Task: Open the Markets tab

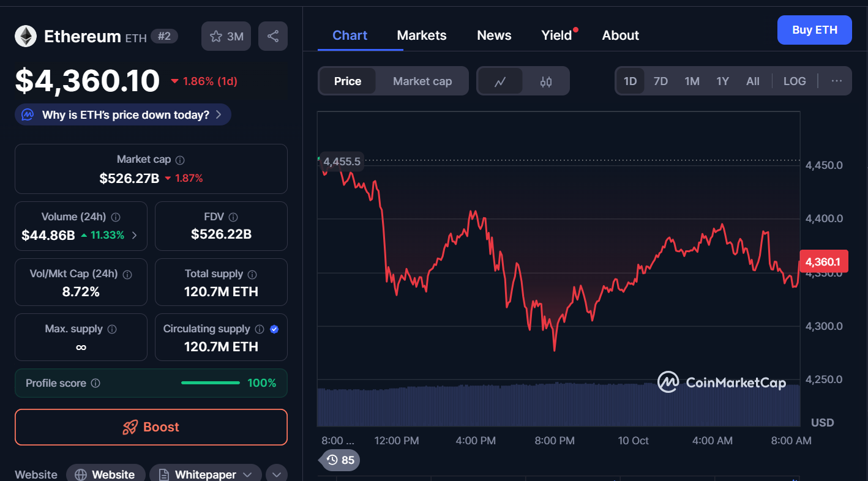Action: coord(422,35)
